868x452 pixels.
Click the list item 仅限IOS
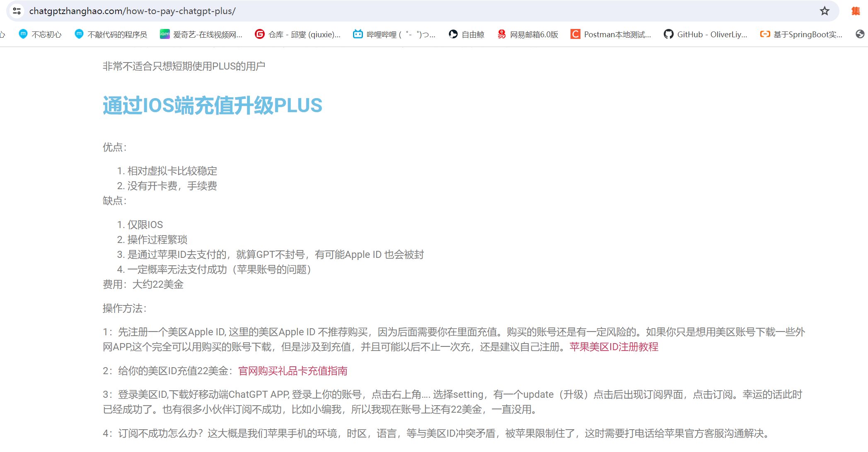pyautogui.click(x=145, y=225)
